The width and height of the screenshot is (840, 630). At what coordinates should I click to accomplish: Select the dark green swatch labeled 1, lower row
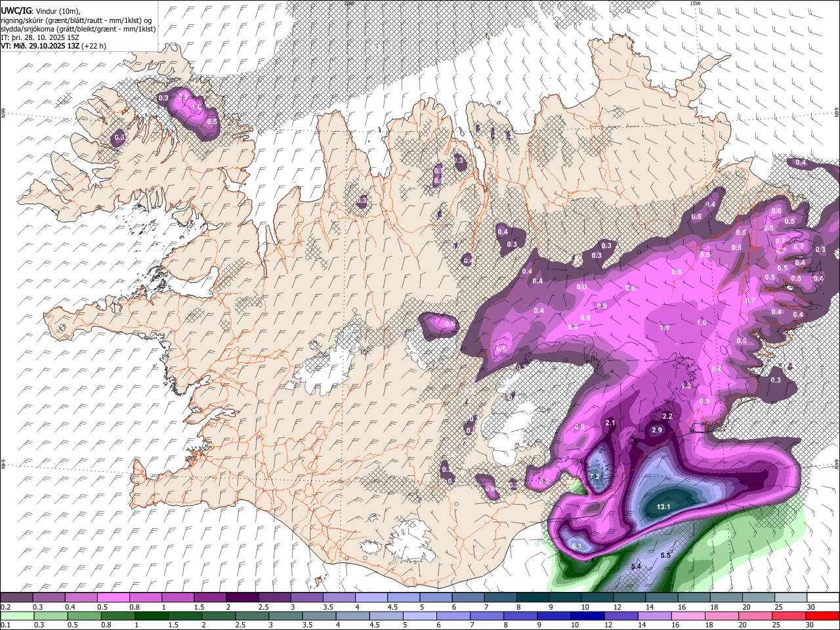[151, 616]
